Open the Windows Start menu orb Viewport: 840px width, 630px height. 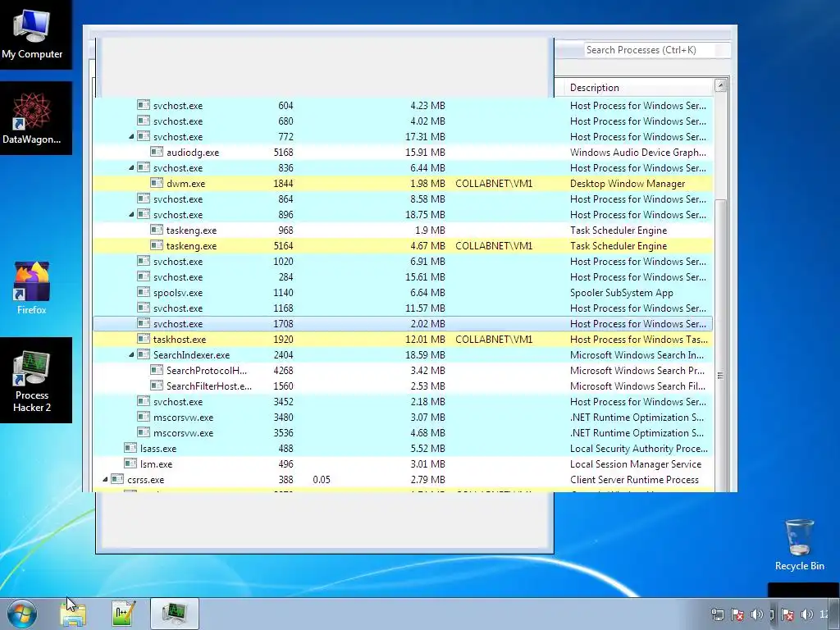point(22,614)
